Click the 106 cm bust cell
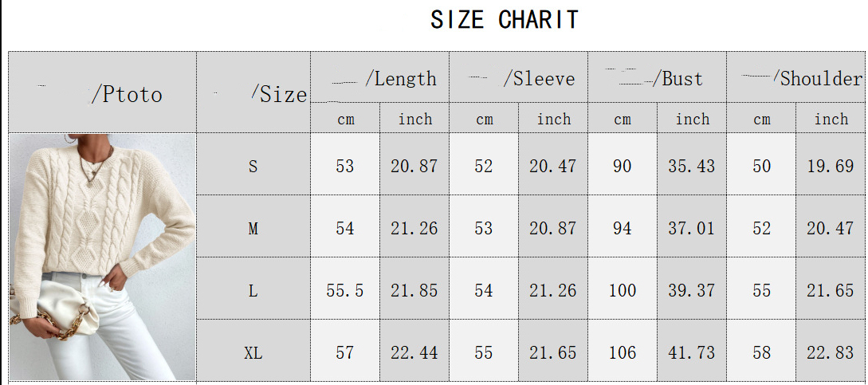This screenshot has height=385, width=868. tap(623, 351)
